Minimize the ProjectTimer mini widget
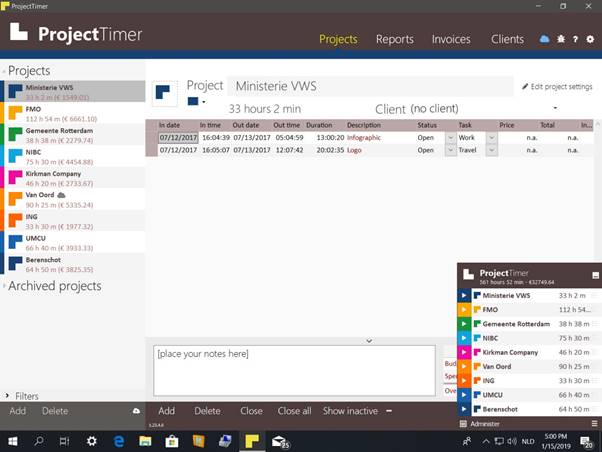 [x=595, y=275]
